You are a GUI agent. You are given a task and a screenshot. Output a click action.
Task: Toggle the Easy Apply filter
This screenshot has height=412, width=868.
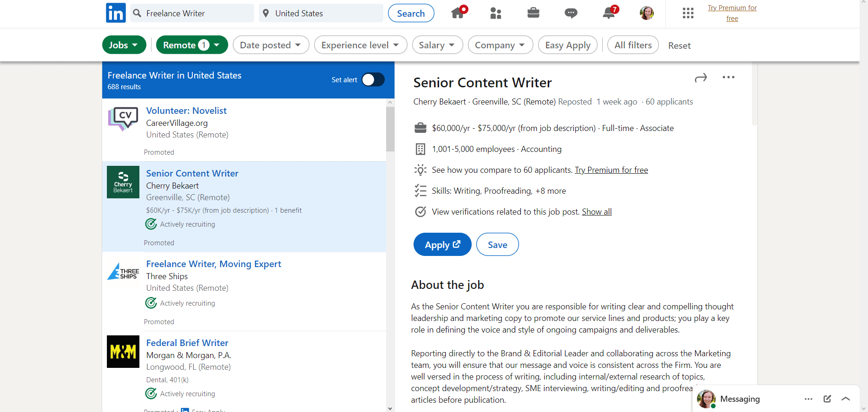(x=567, y=45)
